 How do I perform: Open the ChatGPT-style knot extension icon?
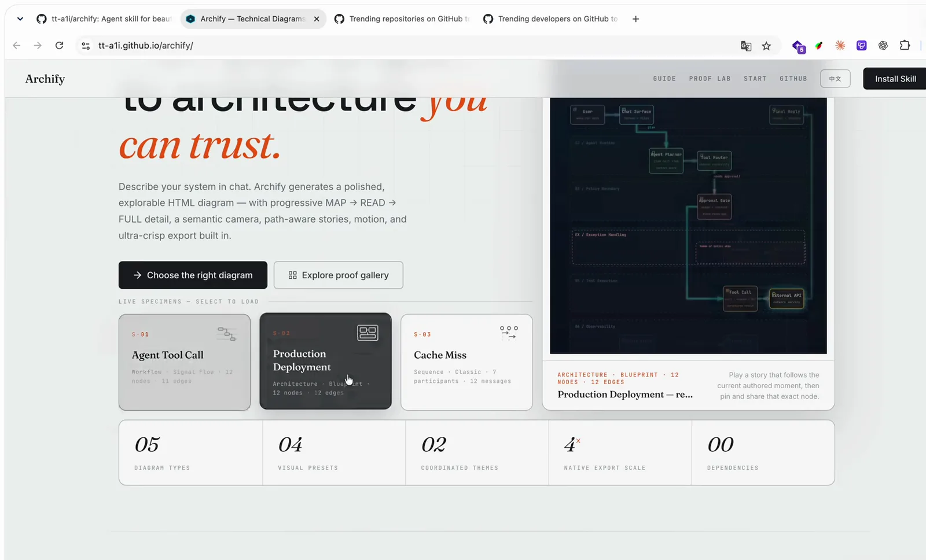click(883, 45)
